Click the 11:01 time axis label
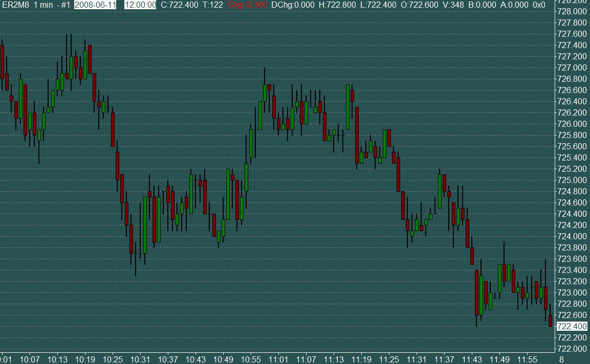 coord(278,359)
